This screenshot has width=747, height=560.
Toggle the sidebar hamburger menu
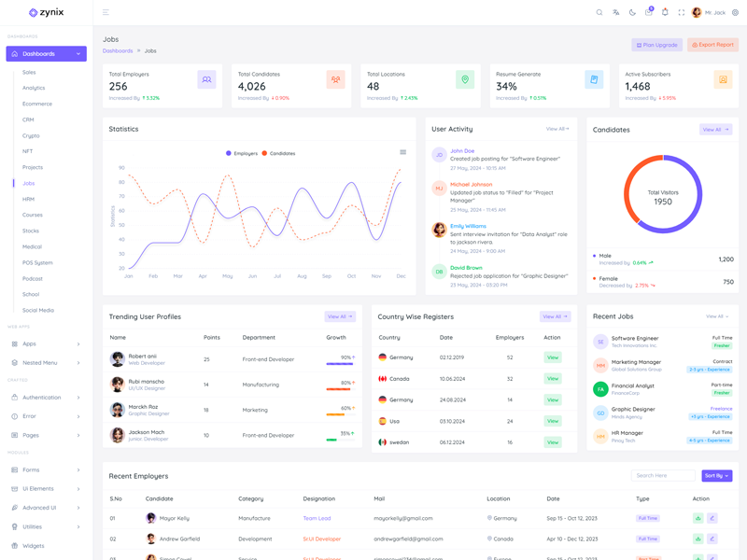[106, 12]
